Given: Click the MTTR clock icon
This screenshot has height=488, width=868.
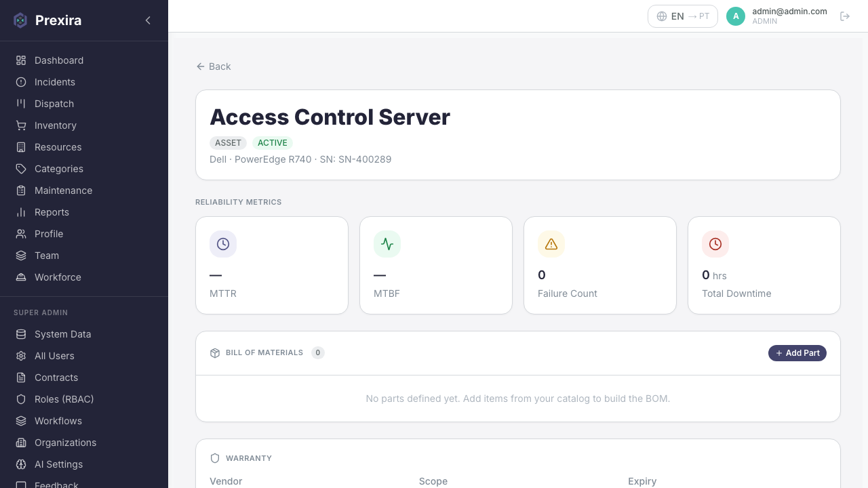Looking at the screenshot, I should (x=223, y=244).
